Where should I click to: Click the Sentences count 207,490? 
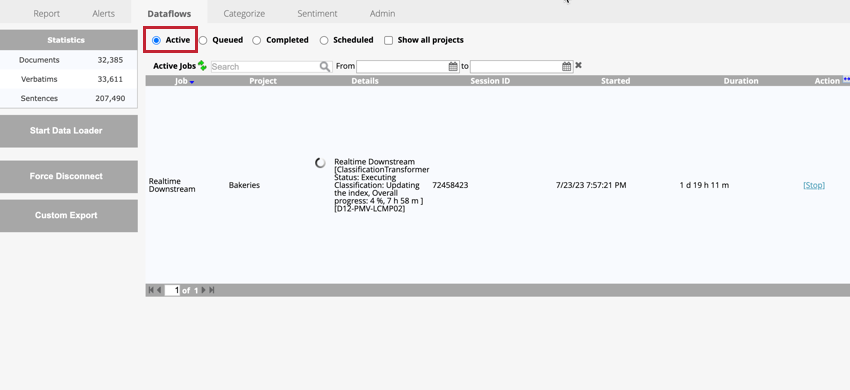point(110,99)
